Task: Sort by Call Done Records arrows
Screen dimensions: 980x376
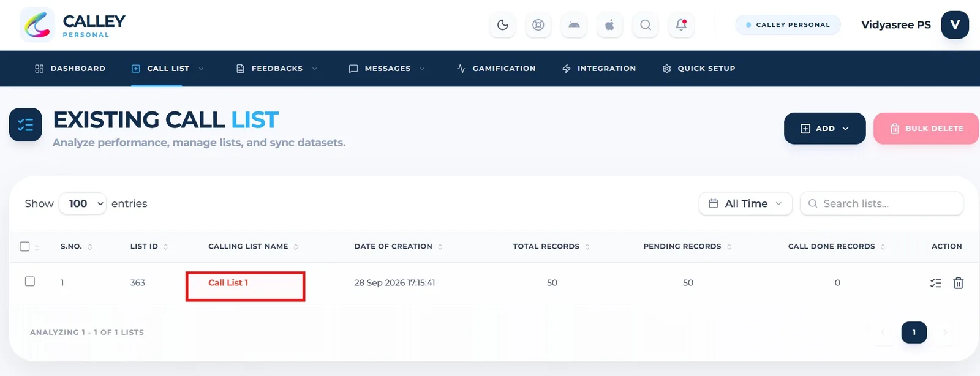Action: click(x=883, y=247)
